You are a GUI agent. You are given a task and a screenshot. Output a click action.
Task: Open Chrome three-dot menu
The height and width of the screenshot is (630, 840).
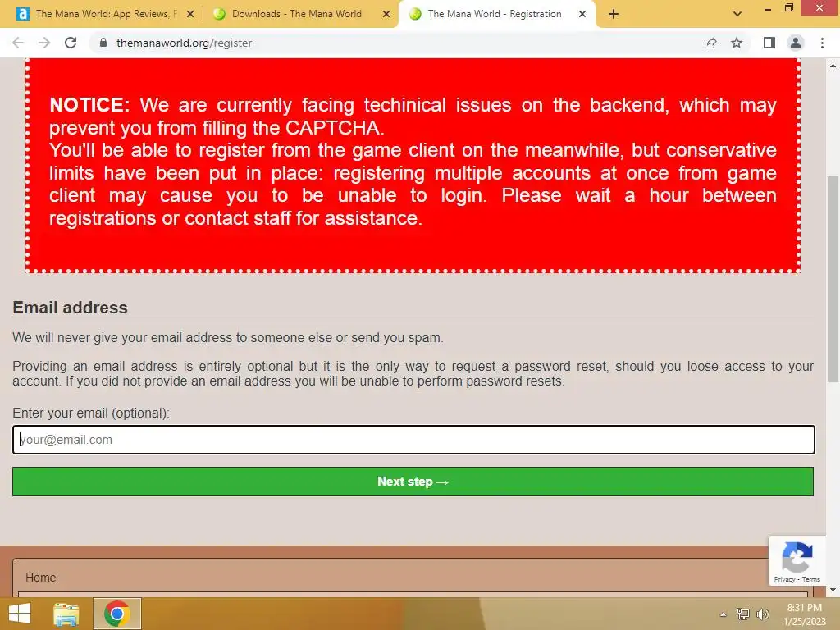(x=822, y=43)
